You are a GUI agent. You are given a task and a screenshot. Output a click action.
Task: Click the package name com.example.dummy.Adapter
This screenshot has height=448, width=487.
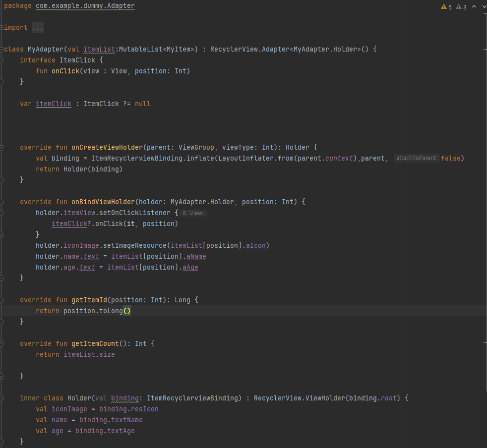pyautogui.click(x=85, y=6)
